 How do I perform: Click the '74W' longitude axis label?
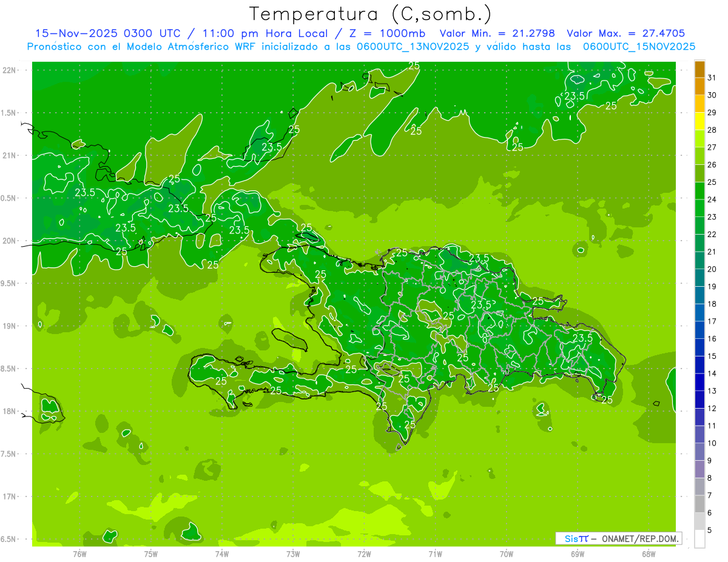tap(222, 554)
